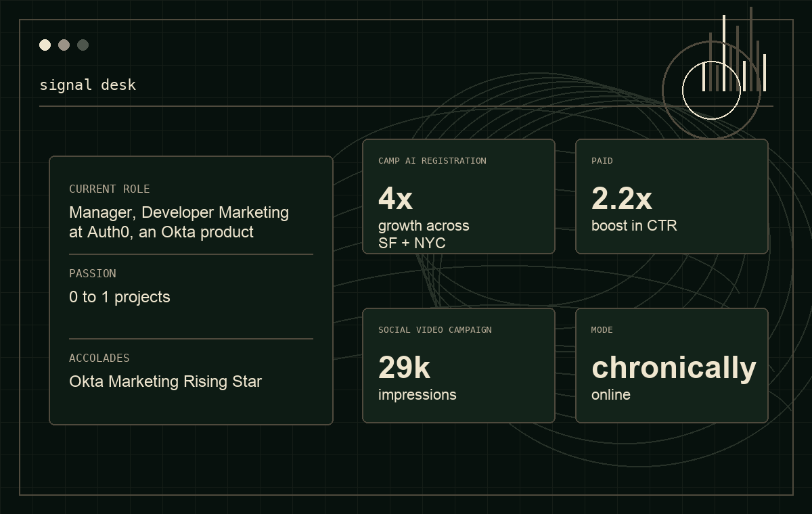Click the cream window dot
This screenshot has width=812, height=514.
click(45, 45)
